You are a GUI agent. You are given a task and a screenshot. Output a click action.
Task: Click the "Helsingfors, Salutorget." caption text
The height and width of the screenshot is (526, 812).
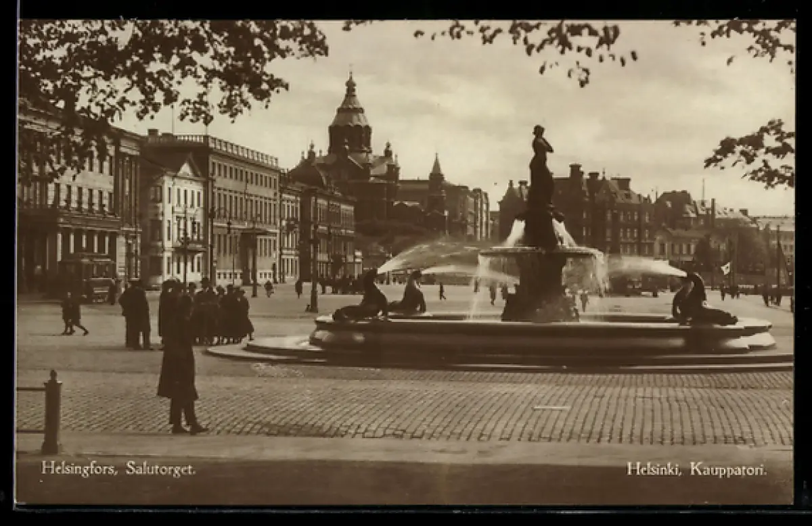click(x=118, y=469)
